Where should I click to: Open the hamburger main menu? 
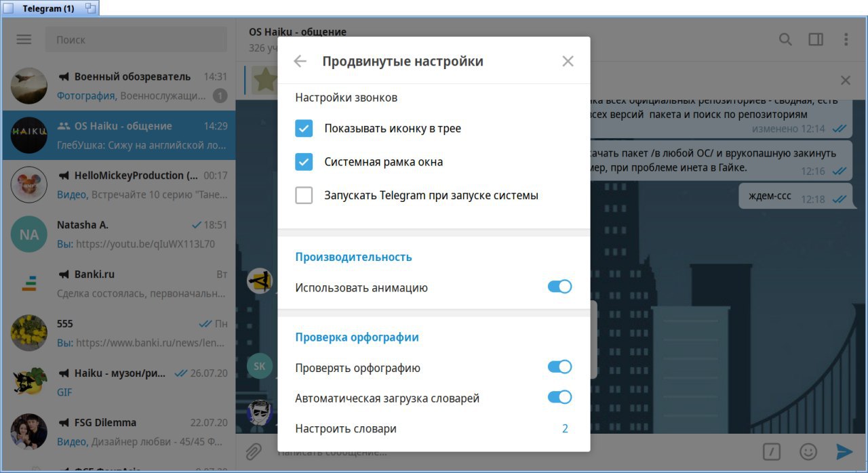pyautogui.click(x=24, y=39)
